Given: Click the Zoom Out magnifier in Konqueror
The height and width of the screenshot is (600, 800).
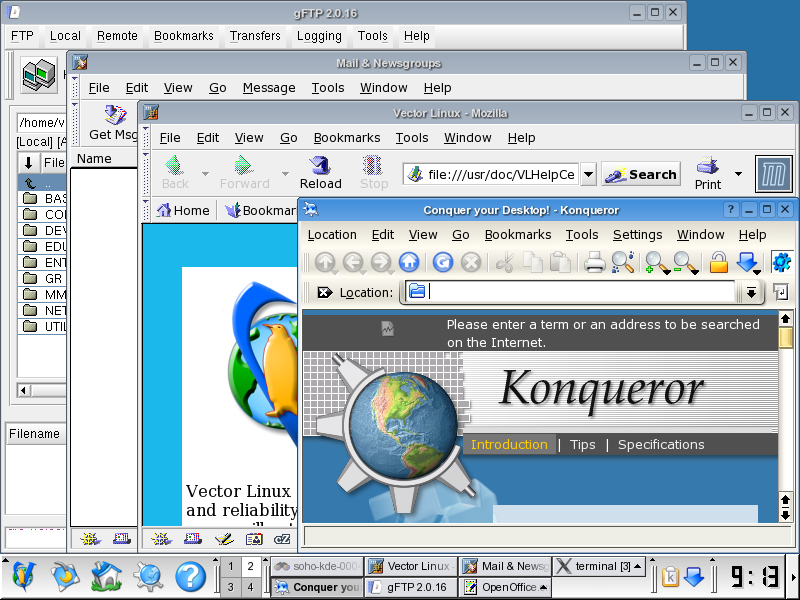Looking at the screenshot, I should click(x=684, y=263).
